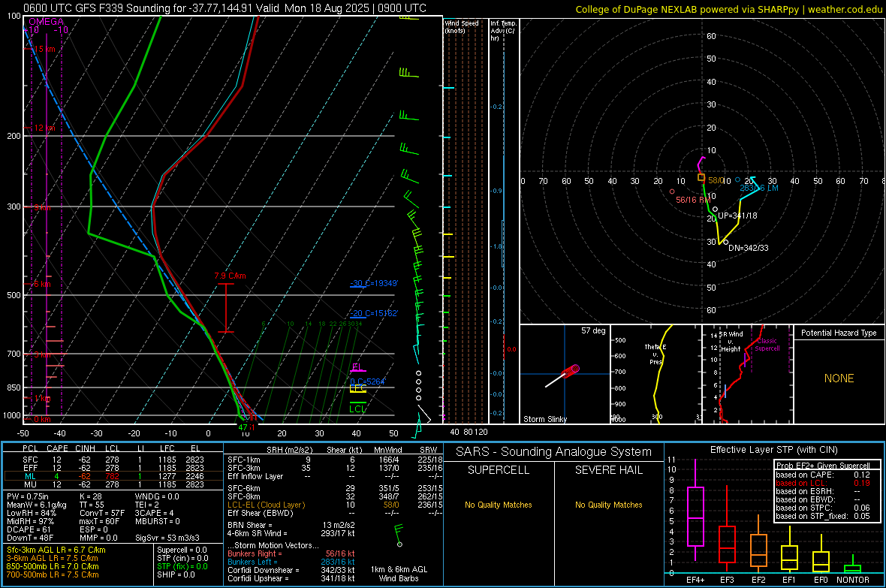Click the Classic Supercell annotation
Screen dimensions: 886x588
(767, 345)
